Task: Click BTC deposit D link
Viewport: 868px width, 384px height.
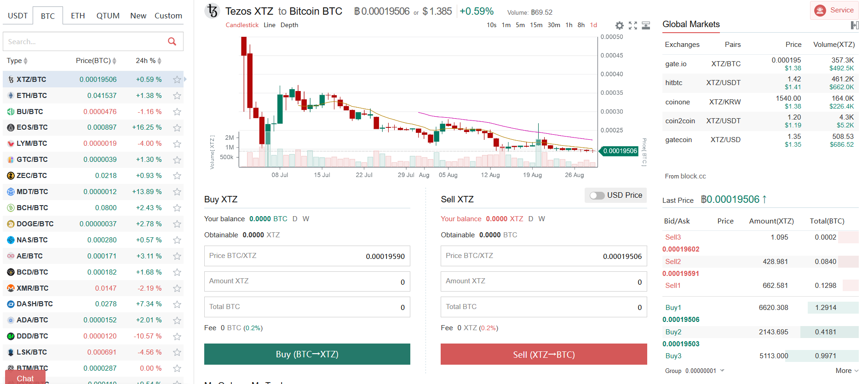Action: pos(295,219)
